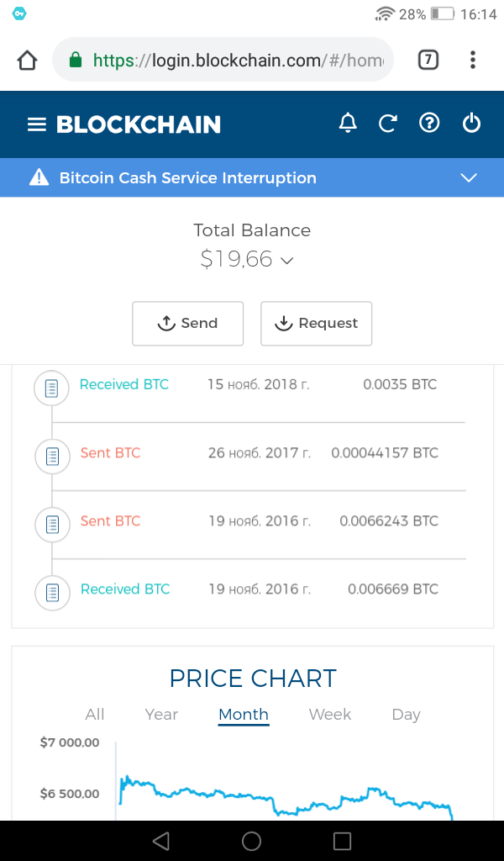
Task: Switch price chart to All
Action: click(x=95, y=715)
